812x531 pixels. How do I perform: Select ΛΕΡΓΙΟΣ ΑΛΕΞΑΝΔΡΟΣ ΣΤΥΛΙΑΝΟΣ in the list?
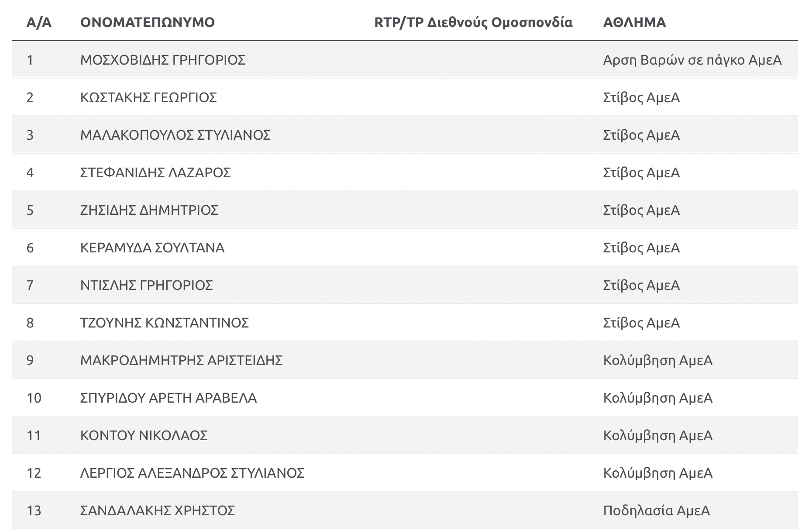click(x=193, y=473)
